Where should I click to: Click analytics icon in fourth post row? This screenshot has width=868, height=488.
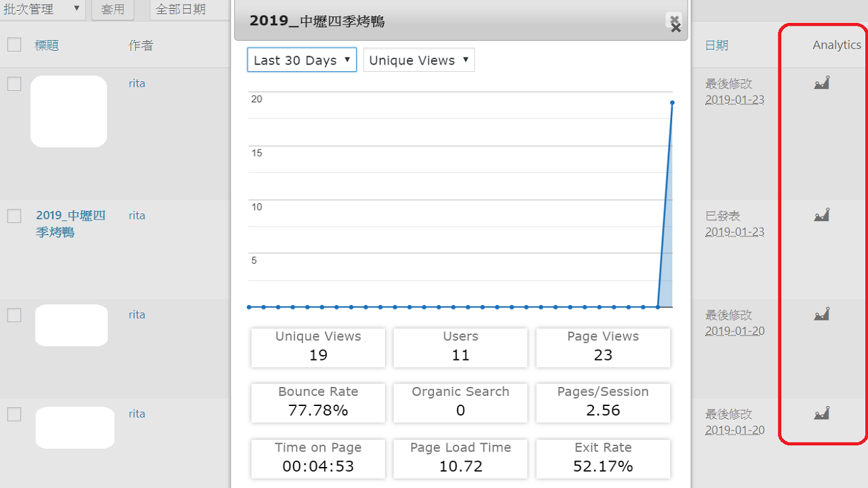(x=821, y=413)
